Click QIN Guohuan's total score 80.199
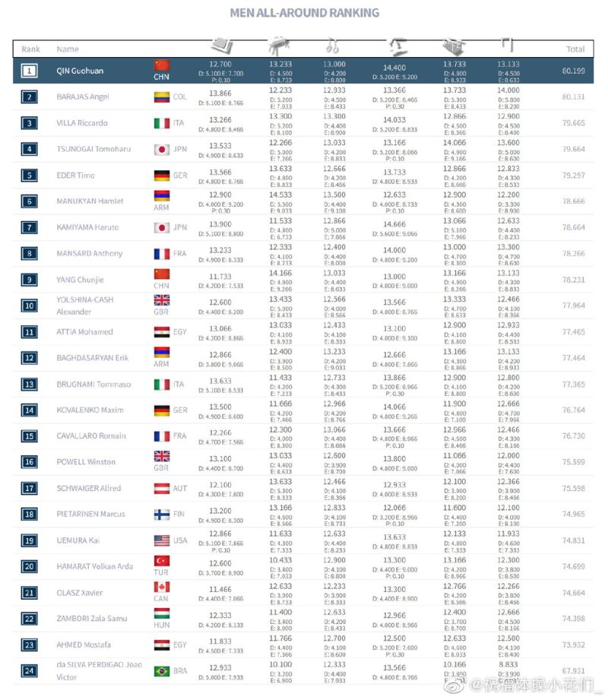The image size is (608, 700). pos(573,71)
